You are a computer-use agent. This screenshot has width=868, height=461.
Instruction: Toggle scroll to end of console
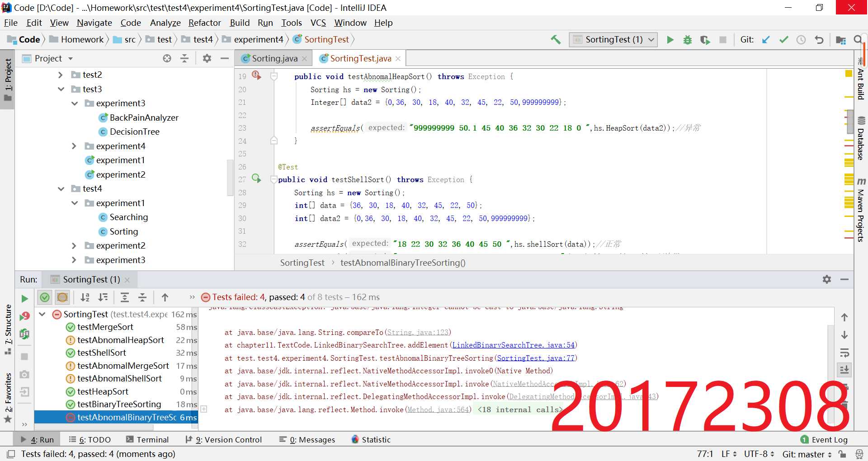(844, 370)
